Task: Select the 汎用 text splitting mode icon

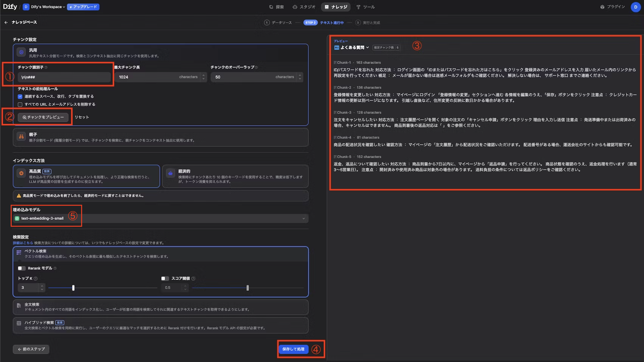Action: pos(21,52)
